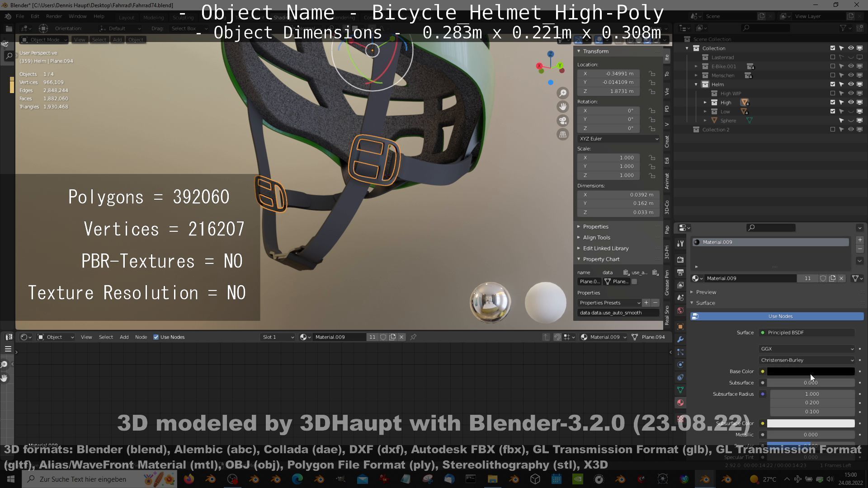Enable the E-Bike.001 collection checkbox
868x488 pixels.
833,66
